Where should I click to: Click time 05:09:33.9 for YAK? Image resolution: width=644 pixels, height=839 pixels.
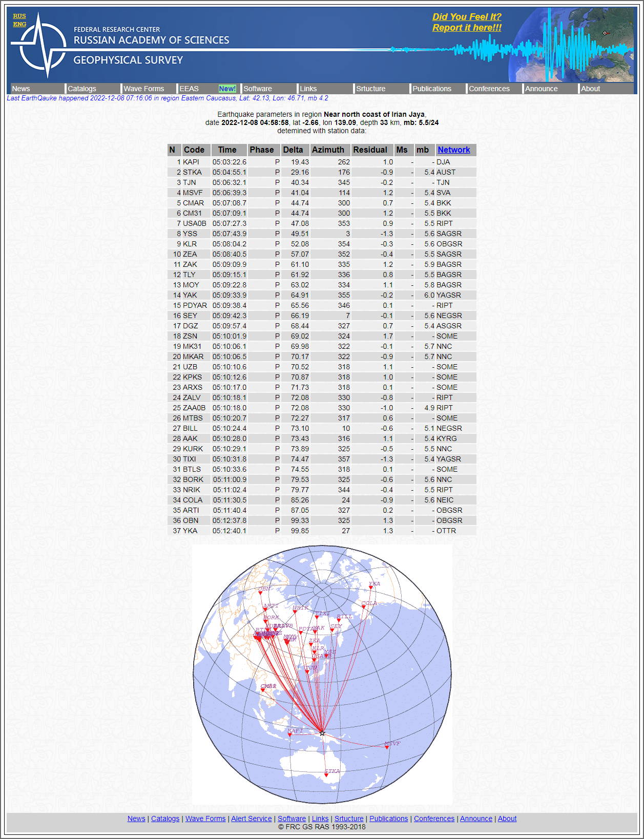click(230, 295)
